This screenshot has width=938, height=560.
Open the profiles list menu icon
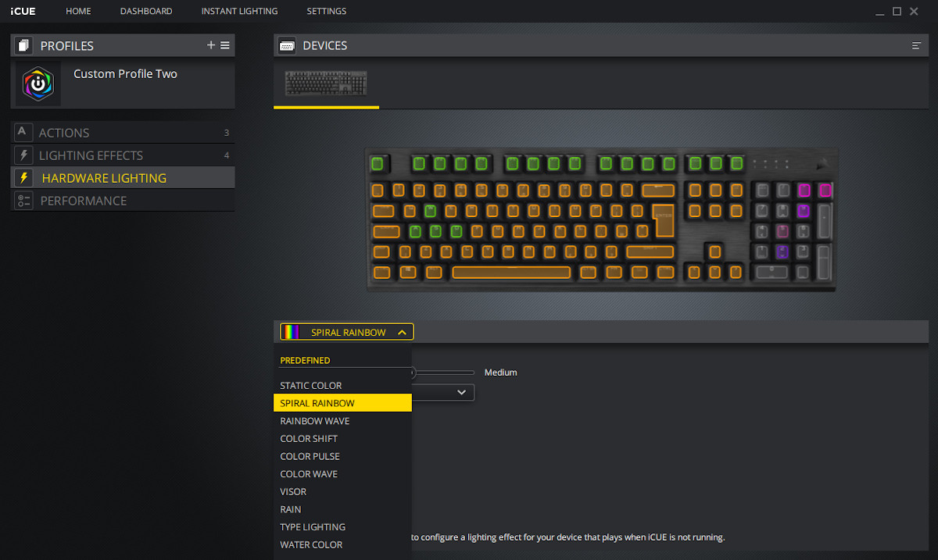[x=225, y=45]
